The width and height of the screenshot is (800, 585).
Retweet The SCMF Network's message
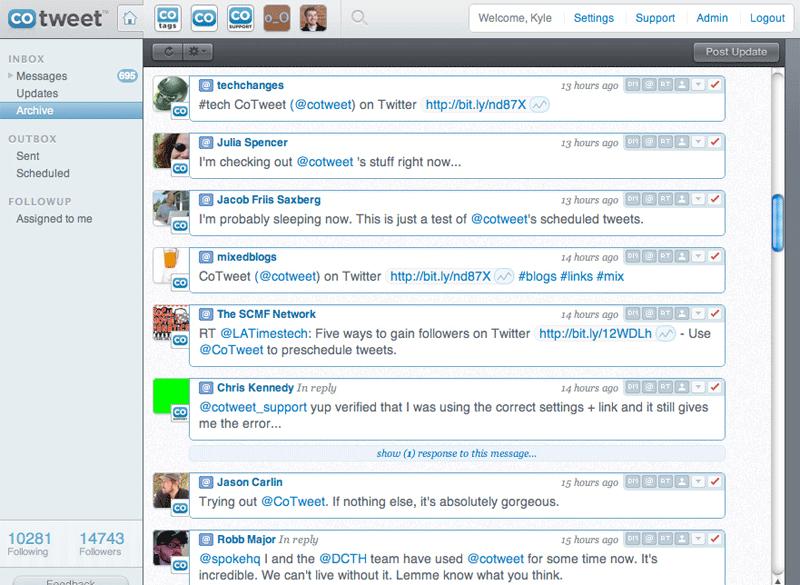click(665, 313)
